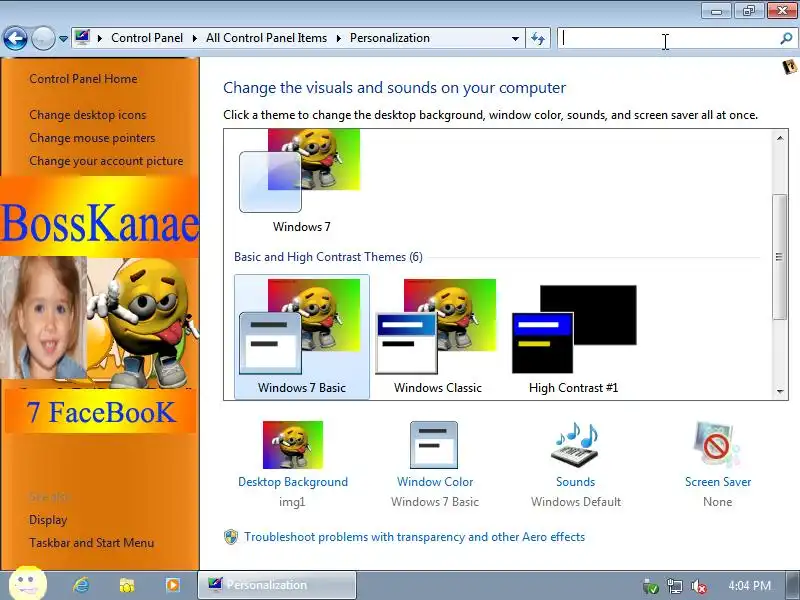Select the Windows 7 Basic theme
Viewport: 800px width, 600px height.
[x=302, y=336]
